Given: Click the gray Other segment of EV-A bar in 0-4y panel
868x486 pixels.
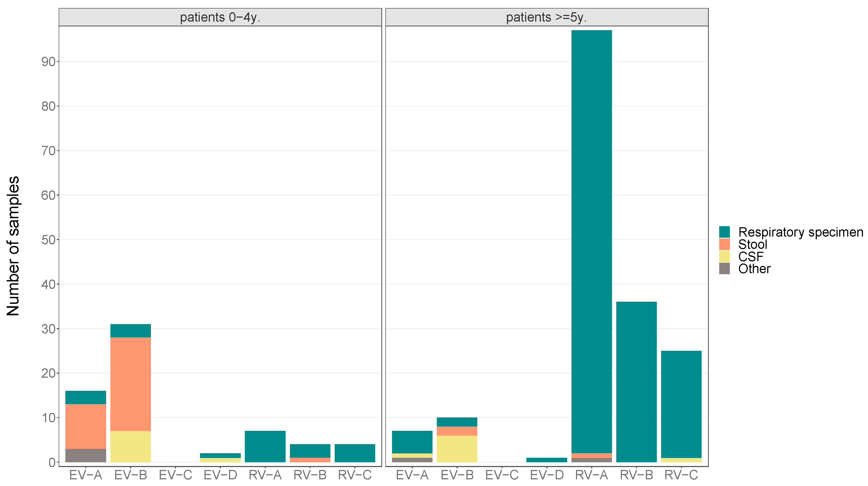Looking at the screenshot, I should pos(86,455).
